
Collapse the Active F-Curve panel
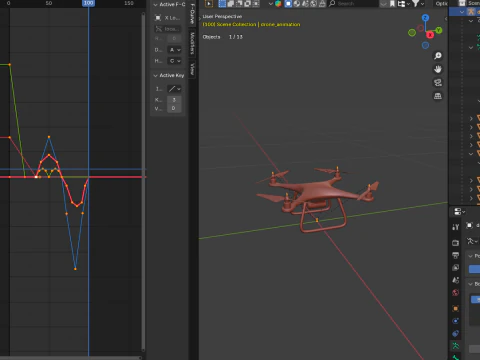[x=155, y=5]
